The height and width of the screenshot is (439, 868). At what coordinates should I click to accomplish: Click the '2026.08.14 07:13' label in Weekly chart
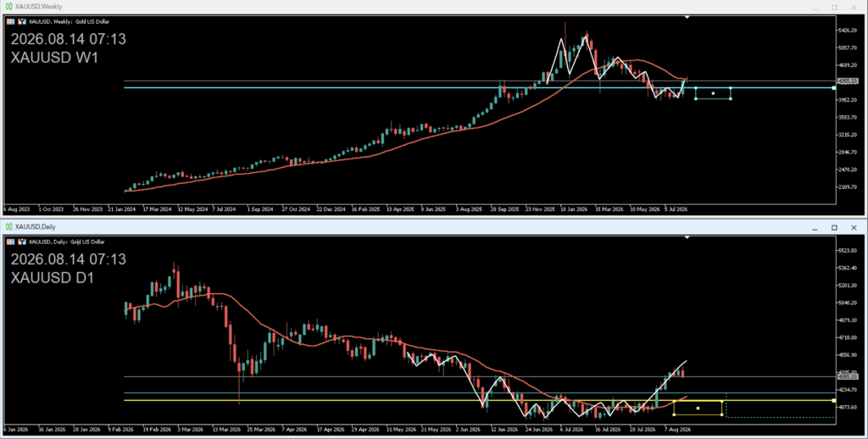coord(68,39)
